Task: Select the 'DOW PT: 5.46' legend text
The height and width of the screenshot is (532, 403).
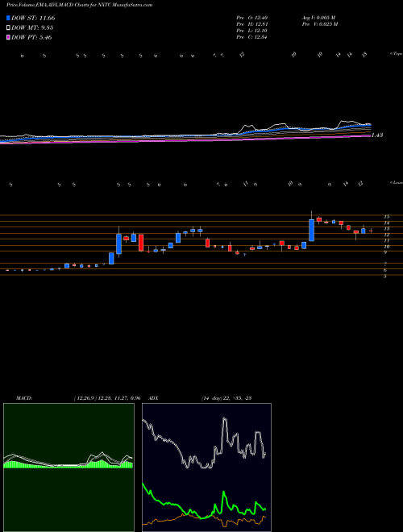Action: 31,37
